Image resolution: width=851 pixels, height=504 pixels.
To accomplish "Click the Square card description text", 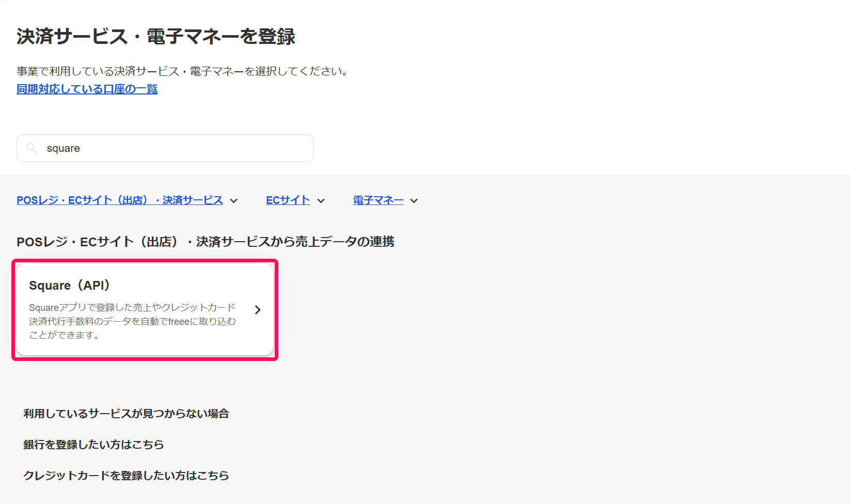I will 133,321.
